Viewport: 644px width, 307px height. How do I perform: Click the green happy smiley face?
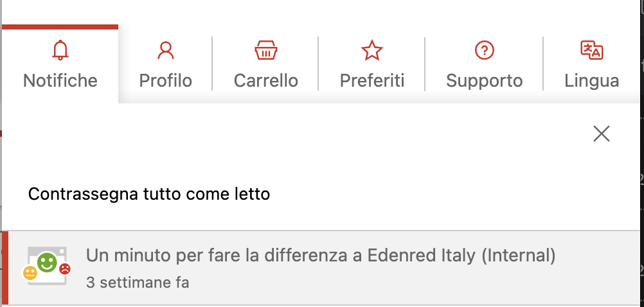coord(47,262)
